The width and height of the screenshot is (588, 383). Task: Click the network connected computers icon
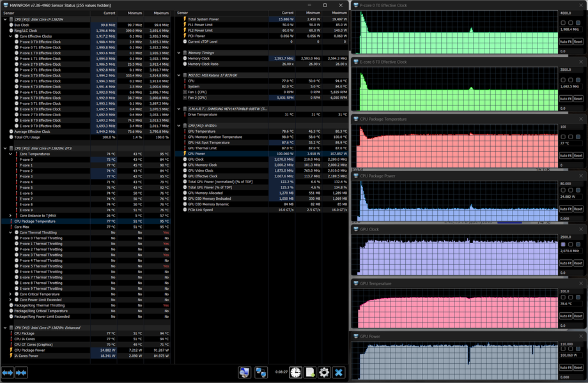261,373
